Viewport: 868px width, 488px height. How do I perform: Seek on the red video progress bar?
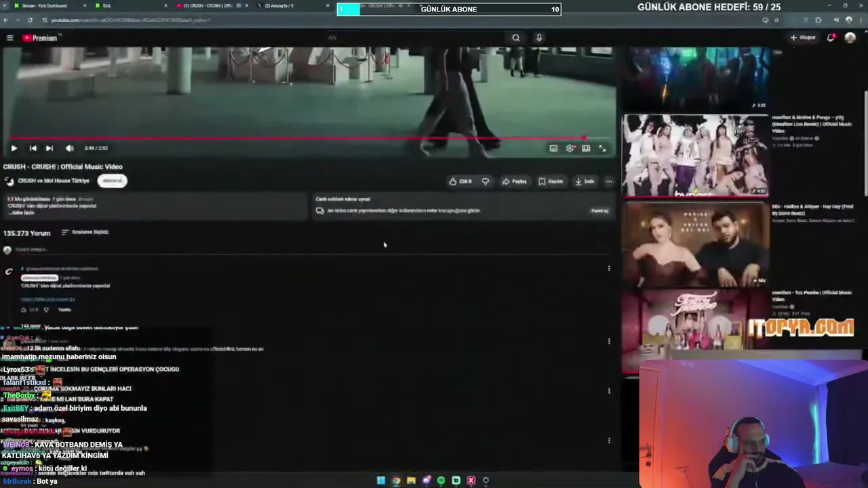309,138
